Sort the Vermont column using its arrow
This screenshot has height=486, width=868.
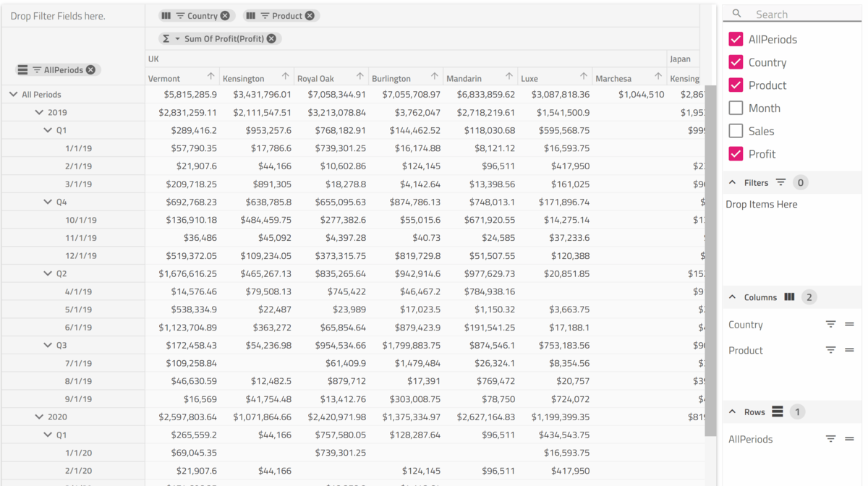tap(210, 77)
